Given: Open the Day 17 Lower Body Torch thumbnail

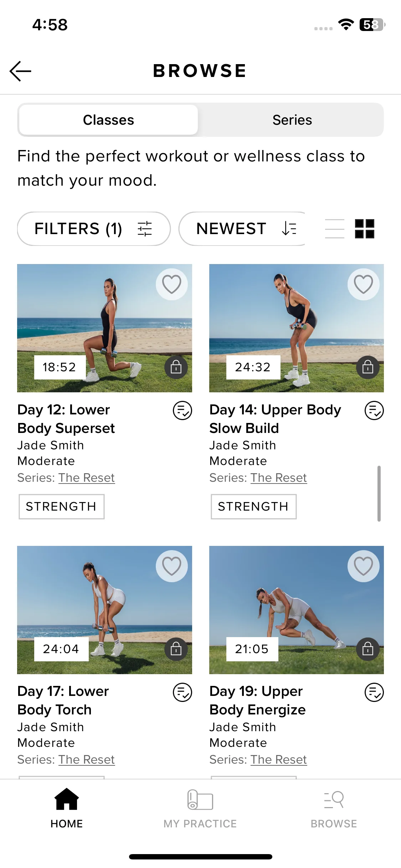Looking at the screenshot, I should [104, 610].
